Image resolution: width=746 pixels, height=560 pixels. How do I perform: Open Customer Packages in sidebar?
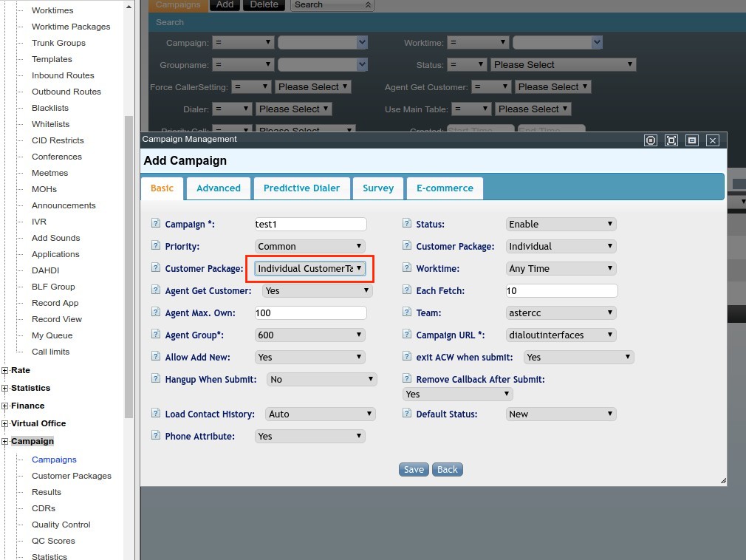(72, 476)
